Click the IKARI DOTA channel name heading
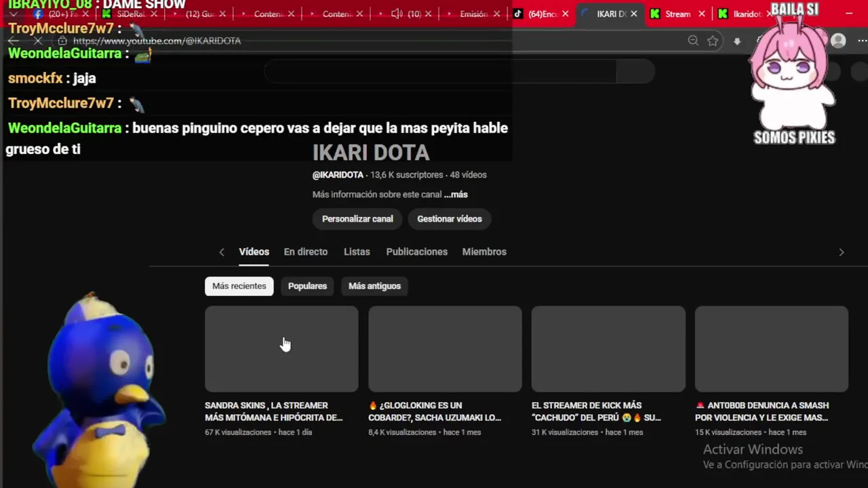This screenshot has width=868, height=488. [371, 152]
